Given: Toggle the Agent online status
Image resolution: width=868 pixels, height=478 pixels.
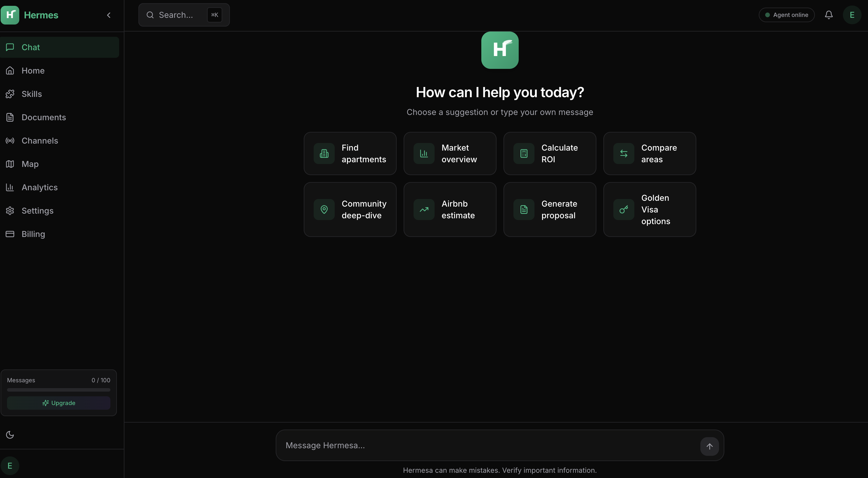Looking at the screenshot, I should tap(787, 15).
